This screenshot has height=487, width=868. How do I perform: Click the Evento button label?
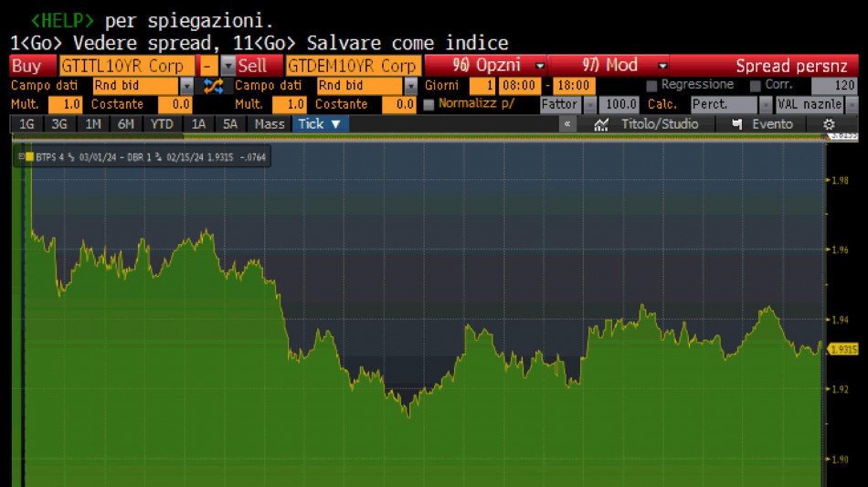pos(772,124)
